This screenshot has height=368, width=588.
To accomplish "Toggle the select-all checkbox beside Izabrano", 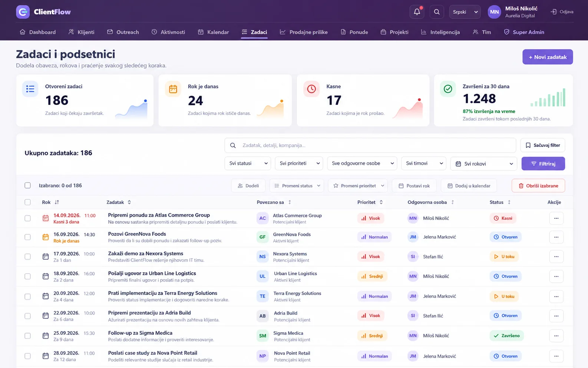I will pyautogui.click(x=27, y=185).
